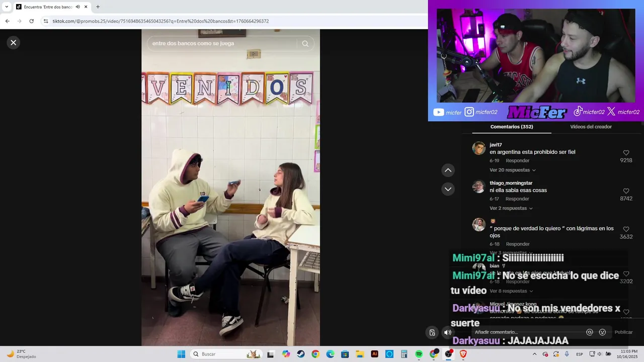Open the Windows Start menu
The image size is (644, 362).
(x=181, y=354)
